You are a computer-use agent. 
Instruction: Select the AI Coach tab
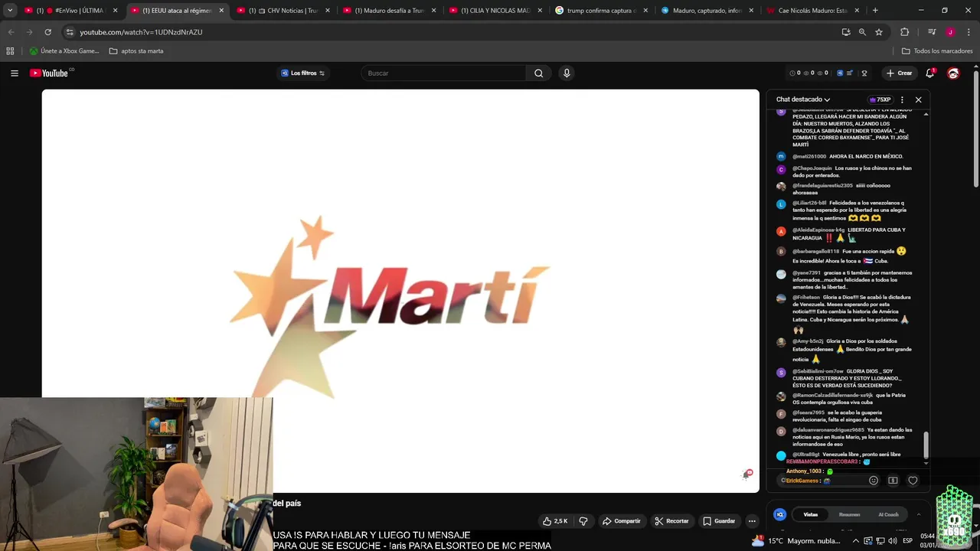pos(888,514)
